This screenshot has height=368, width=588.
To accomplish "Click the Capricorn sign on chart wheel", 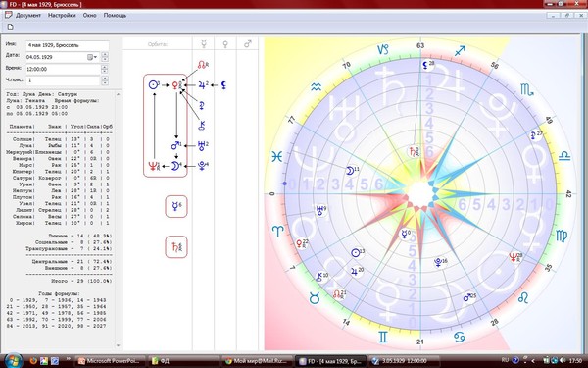I will 382,50.
